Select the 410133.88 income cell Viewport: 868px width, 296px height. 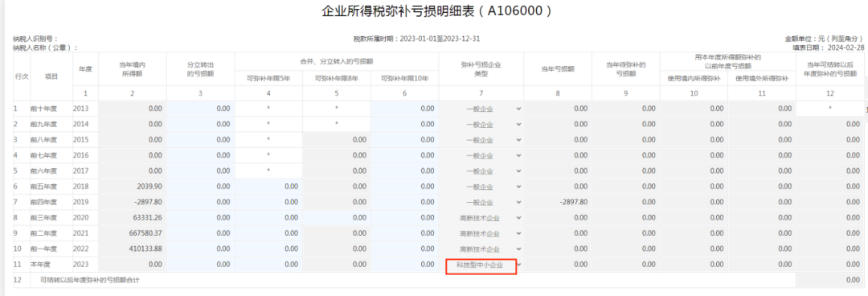pos(133,249)
